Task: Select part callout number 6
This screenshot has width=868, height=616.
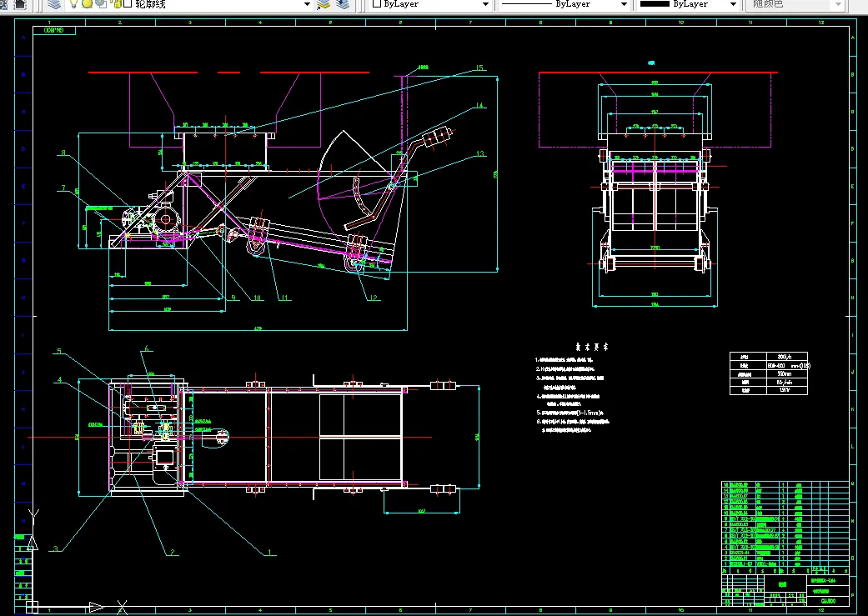Action: click(x=147, y=348)
